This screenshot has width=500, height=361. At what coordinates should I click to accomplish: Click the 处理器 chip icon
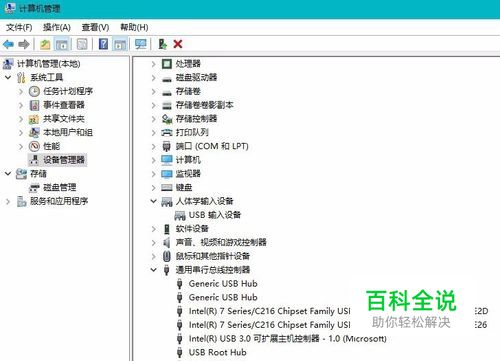pos(167,64)
